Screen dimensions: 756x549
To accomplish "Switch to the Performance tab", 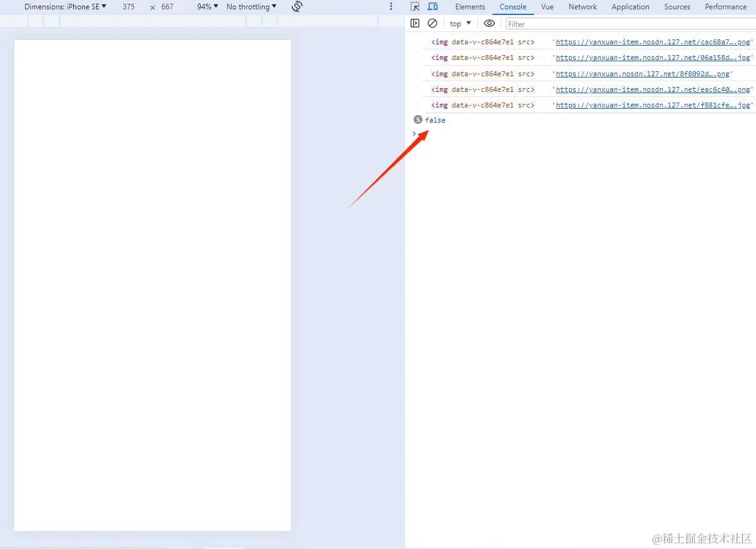I will (725, 6).
